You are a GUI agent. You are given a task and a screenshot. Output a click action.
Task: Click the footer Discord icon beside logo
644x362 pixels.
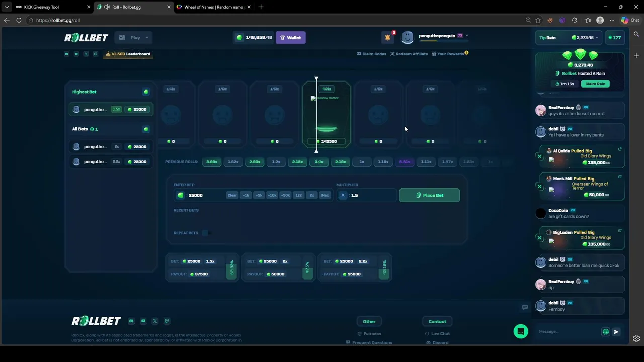pos(131,321)
